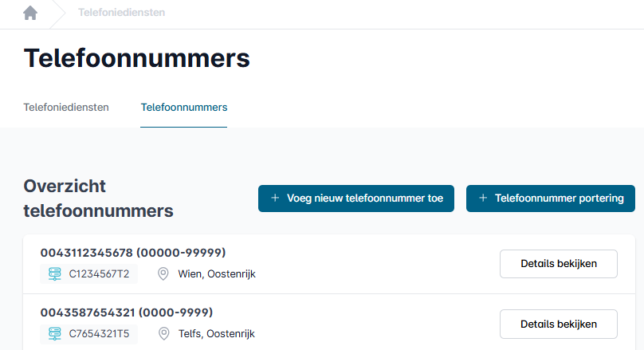
Task: Select the C7654321T5 service tag
Action: coord(88,334)
